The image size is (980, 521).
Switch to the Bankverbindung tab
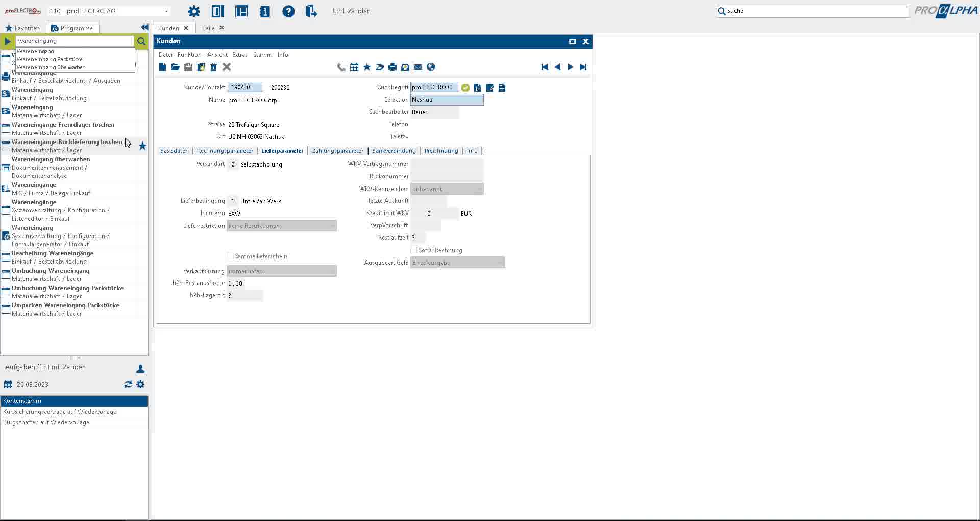pos(394,151)
